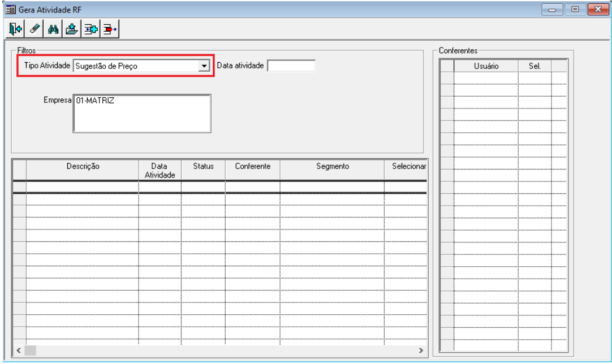This screenshot has width=612, height=364.
Task: Click the insert row plus icon
Action: point(91,29)
